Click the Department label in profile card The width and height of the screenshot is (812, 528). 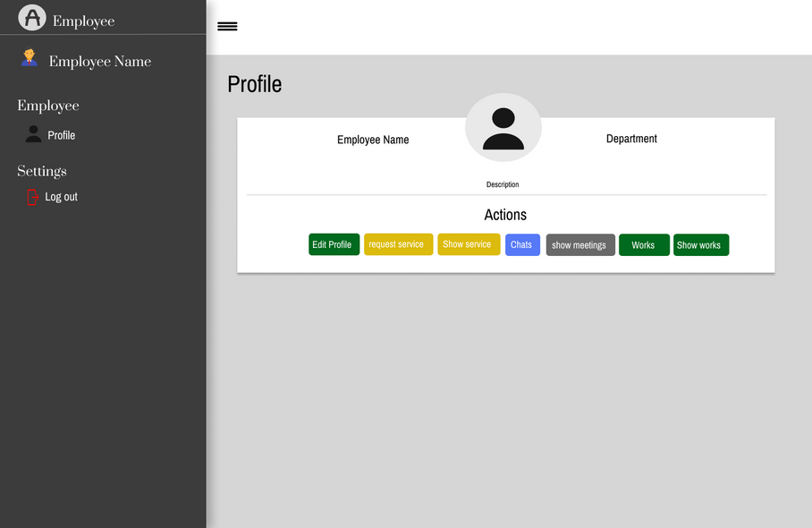pyautogui.click(x=631, y=139)
